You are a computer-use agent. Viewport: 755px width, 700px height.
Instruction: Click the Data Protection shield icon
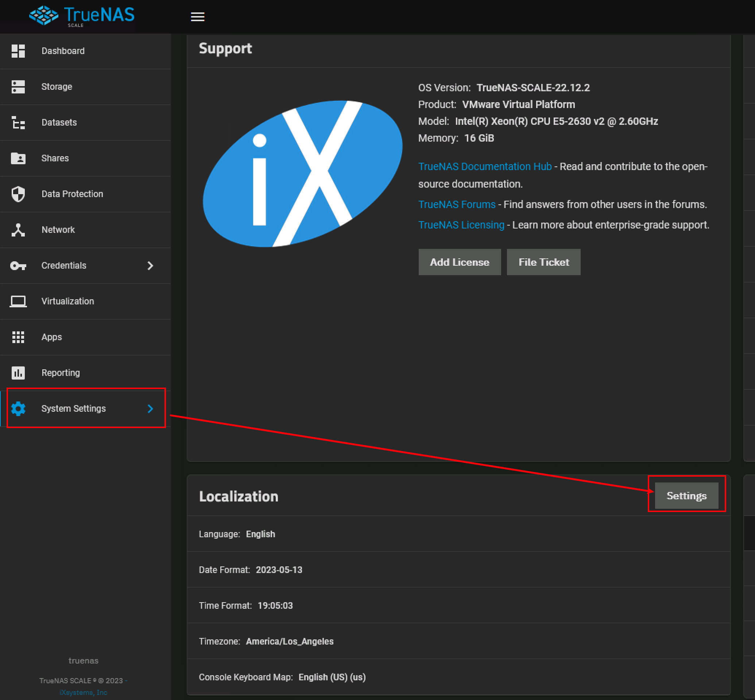pos(18,194)
